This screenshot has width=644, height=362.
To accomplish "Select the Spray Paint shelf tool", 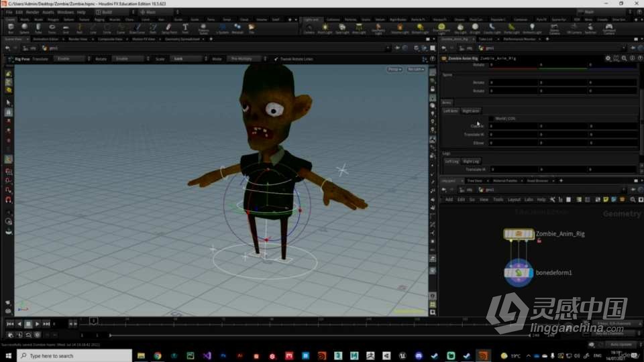I will [169, 28].
